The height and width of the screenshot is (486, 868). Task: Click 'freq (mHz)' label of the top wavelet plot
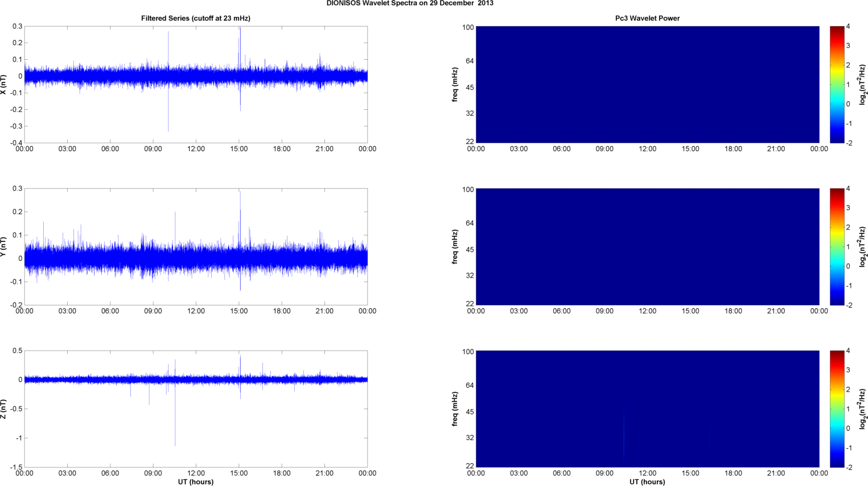point(455,84)
